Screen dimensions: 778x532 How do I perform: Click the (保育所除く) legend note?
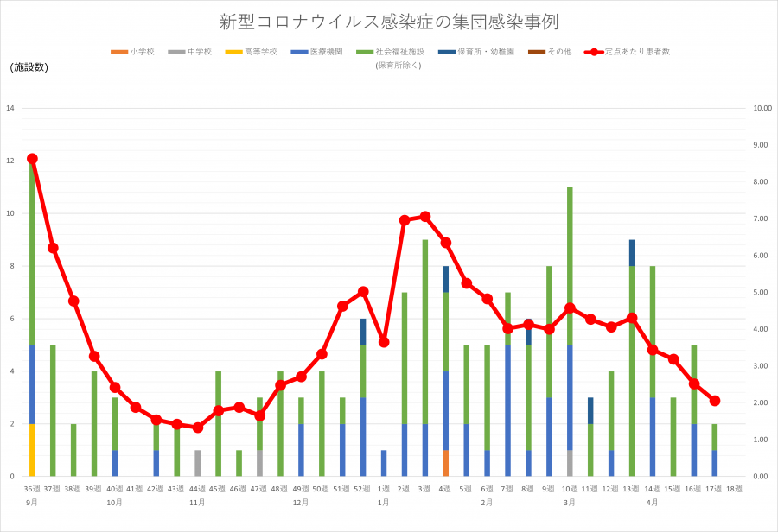[399, 66]
